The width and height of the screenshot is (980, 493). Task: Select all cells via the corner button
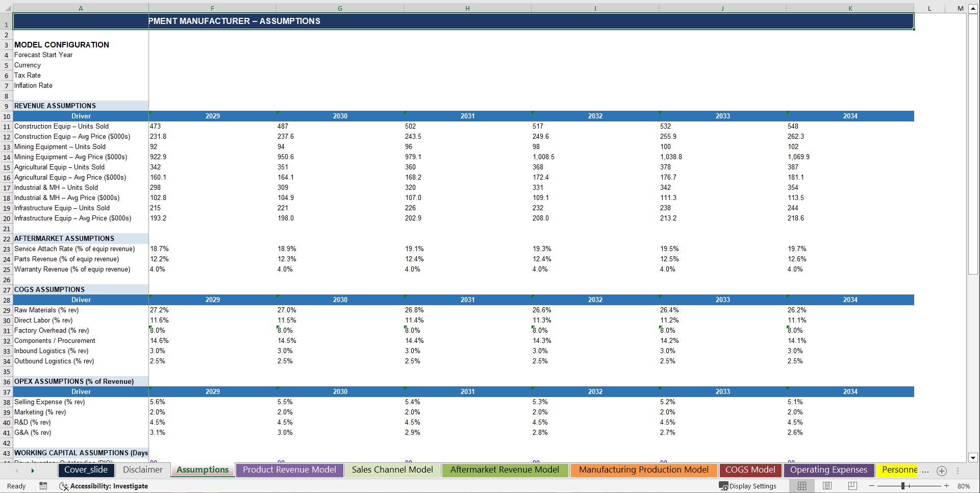coord(7,8)
